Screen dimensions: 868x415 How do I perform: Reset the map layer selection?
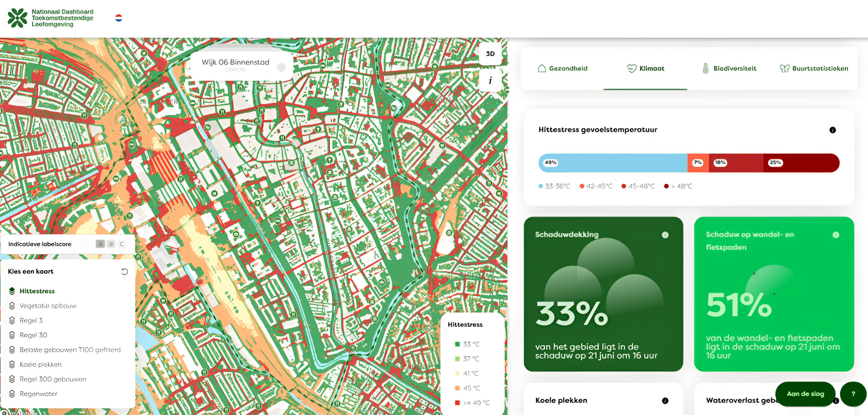(x=124, y=272)
